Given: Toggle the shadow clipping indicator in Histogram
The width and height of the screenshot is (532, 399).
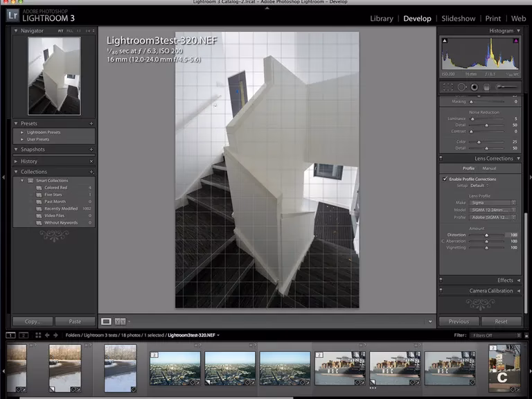Looking at the screenshot, I should pyautogui.click(x=445, y=42).
